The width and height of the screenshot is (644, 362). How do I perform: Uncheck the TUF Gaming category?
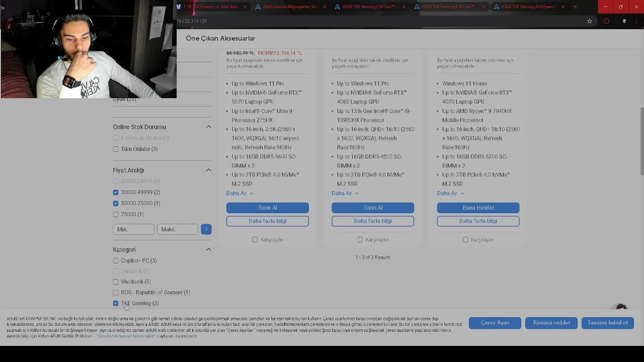click(x=116, y=303)
